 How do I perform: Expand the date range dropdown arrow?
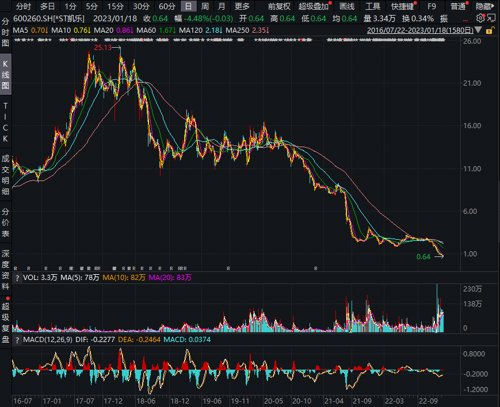pos(478,30)
